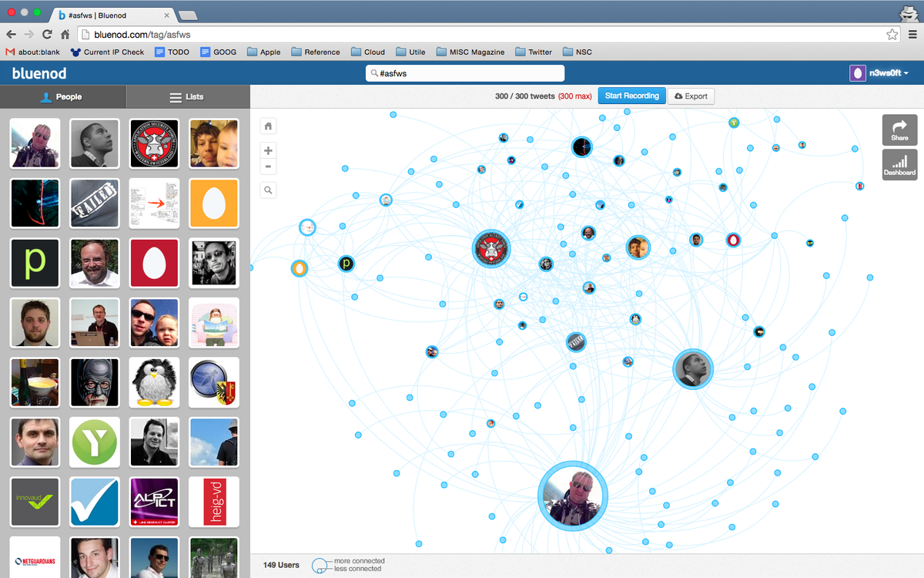Select the red cow emblem node in graph
The height and width of the screenshot is (578, 924).
pyautogui.click(x=492, y=249)
